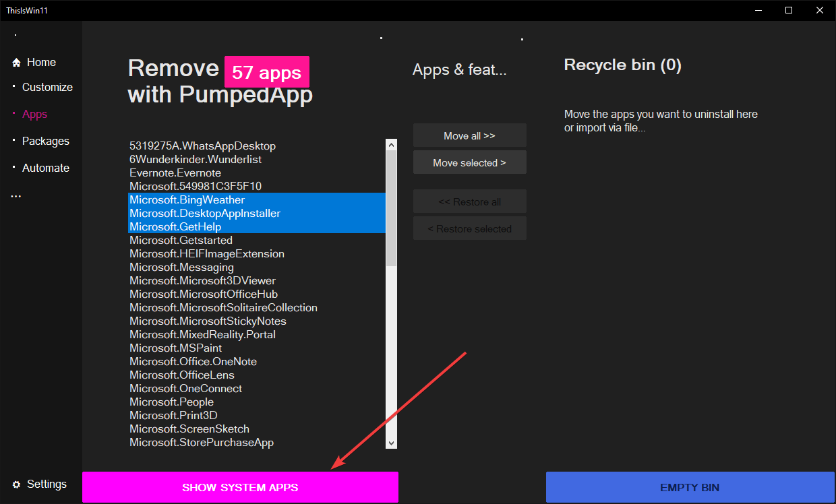
Task: Click the Move all >> button
Action: tap(470, 135)
